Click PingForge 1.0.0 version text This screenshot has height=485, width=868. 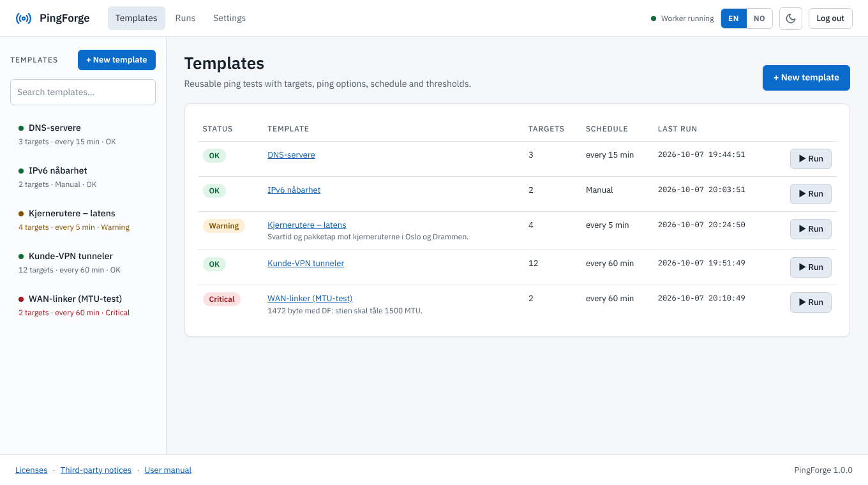coord(823,470)
